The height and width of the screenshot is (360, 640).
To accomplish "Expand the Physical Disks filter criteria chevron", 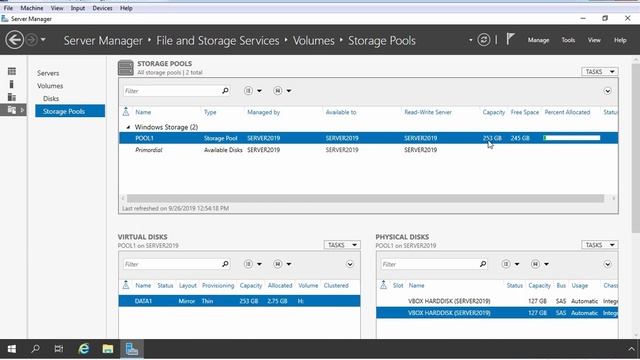I will (607, 264).
